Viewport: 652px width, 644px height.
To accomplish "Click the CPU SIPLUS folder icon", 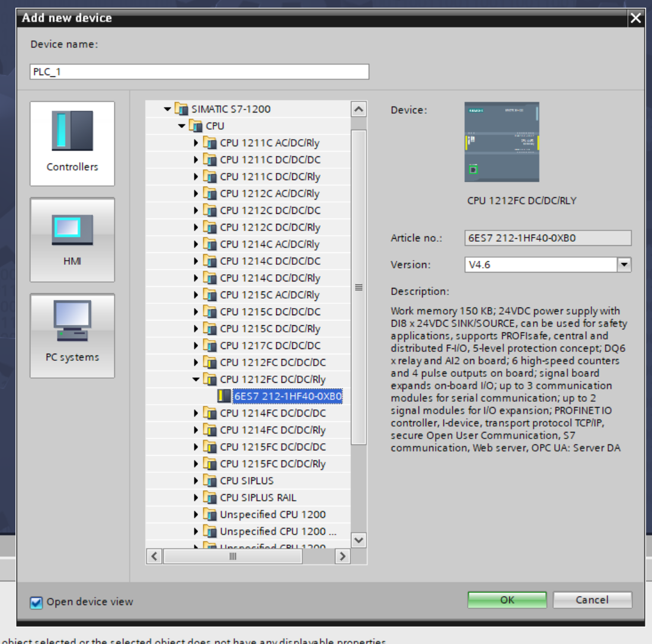I will point(210,480).
